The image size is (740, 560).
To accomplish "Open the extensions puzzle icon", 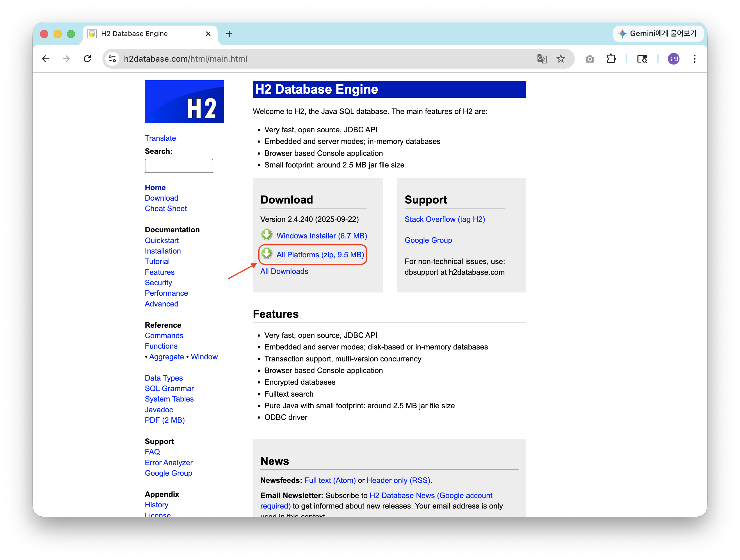I will [611, 59].
